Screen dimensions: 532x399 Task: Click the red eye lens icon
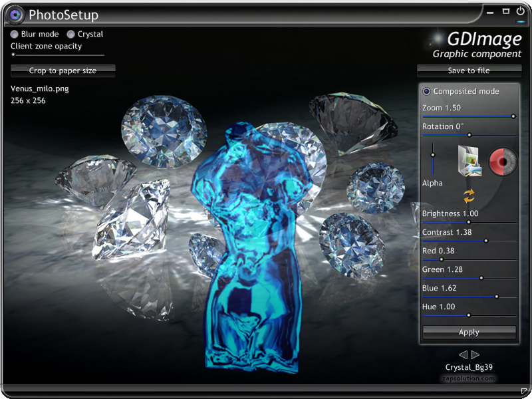[503, 162]
